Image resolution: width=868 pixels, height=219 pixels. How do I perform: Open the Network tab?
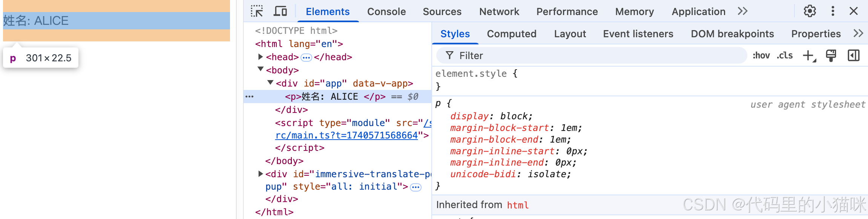point(499,12)
